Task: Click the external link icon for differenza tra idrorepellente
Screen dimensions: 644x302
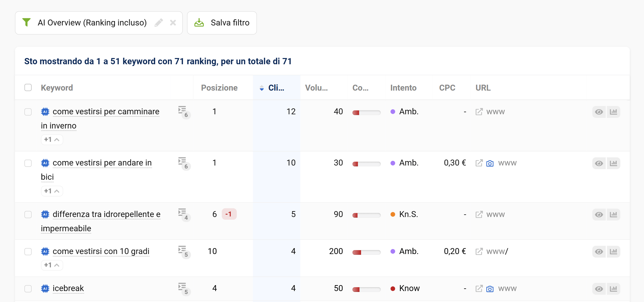Action: [479, 214]
